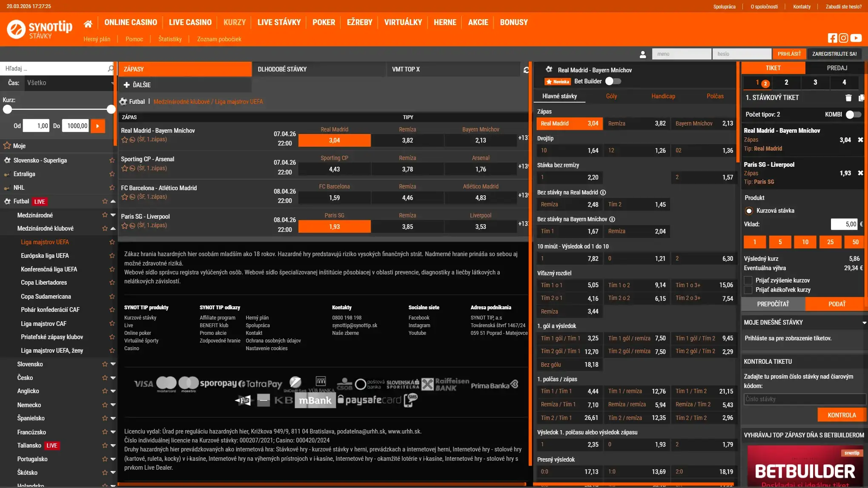Switch to the Handicap tab

tap(663, 96)
